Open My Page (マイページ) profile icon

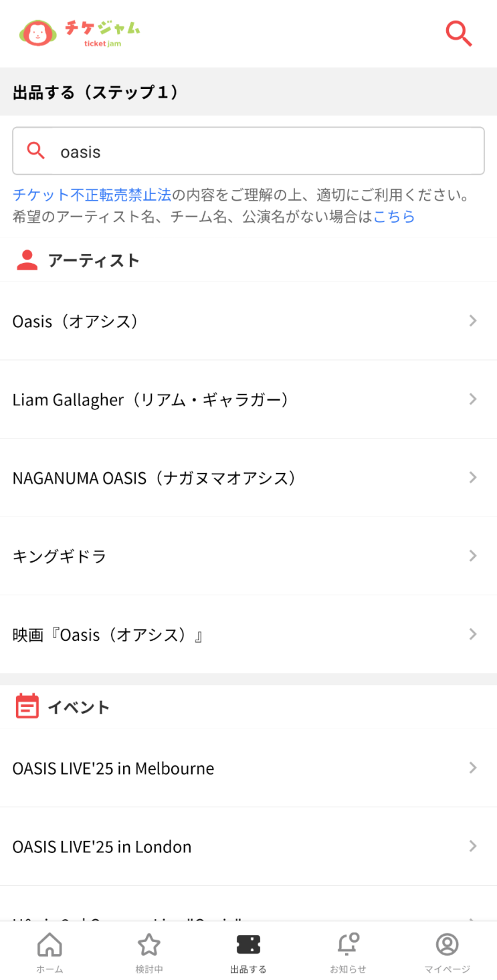[447, 953]
